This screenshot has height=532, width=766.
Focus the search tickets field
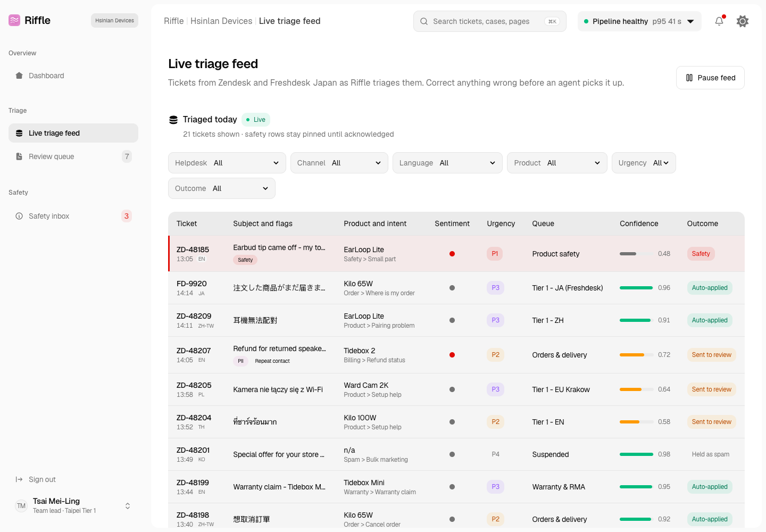coord(490,21)
